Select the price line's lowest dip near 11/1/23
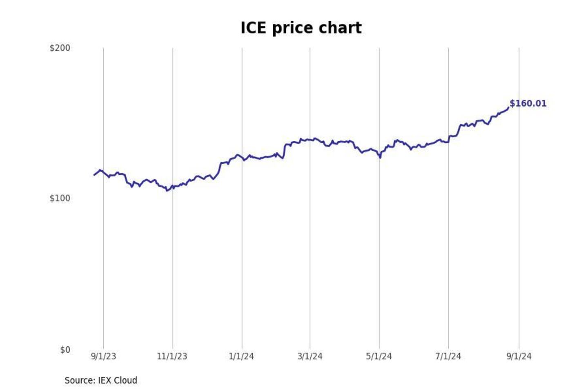This screenshot has height=392, width=588. pyautogui.click(x=167, y=190)
